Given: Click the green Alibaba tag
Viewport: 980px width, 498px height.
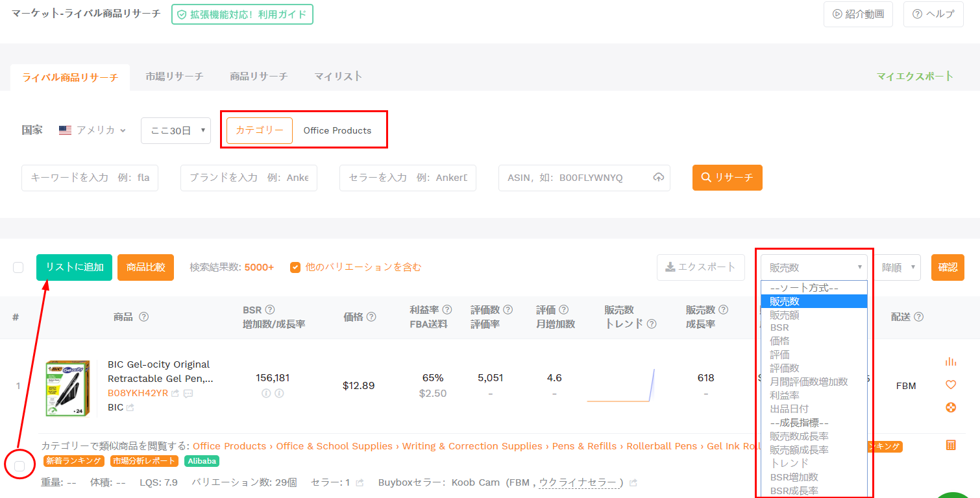Looking at the screenshot, I should (202, 461).
